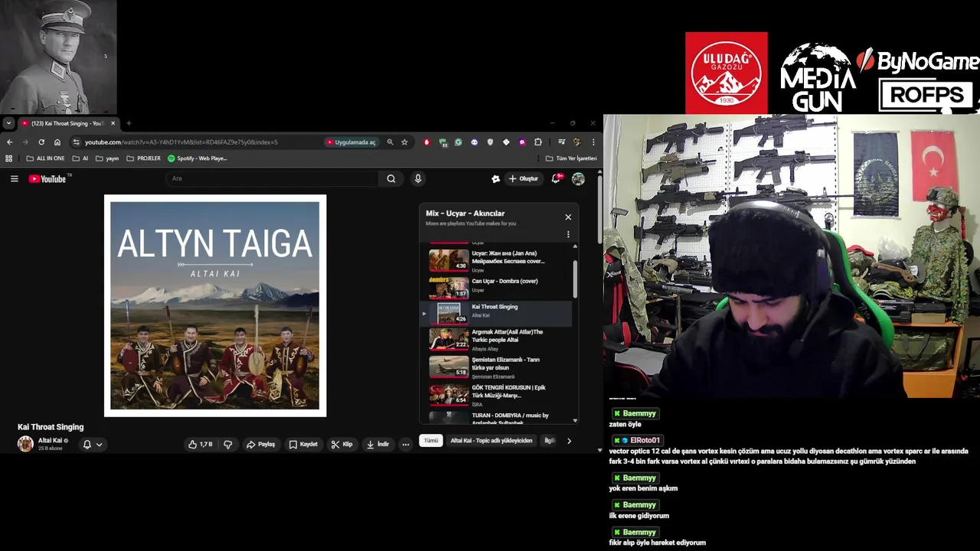Open the yayın bookmark folder

[x=107, y=158]
